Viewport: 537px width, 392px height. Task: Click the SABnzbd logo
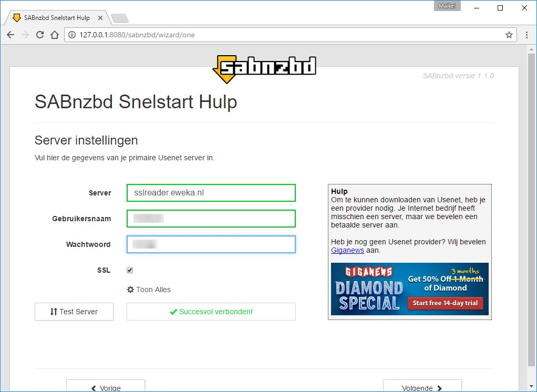(x=264, y=69)
